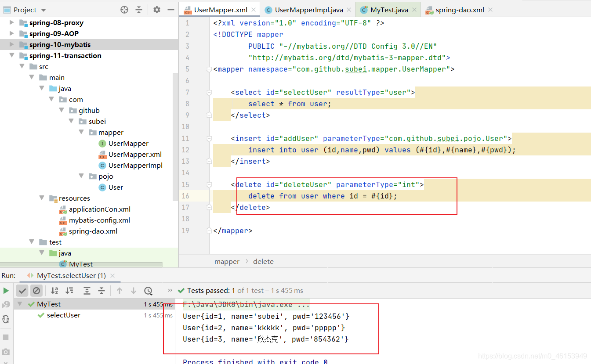Viewport: 591px width, 364px height.
Task: Select mybatis-config.xml file
Action: pyautogui.click(x=95, y=220)
